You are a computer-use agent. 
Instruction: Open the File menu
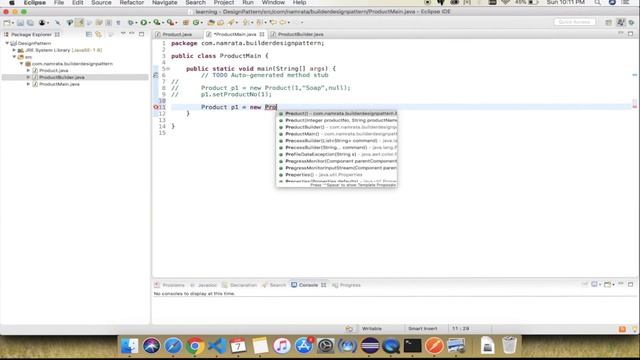pos(59,2)
